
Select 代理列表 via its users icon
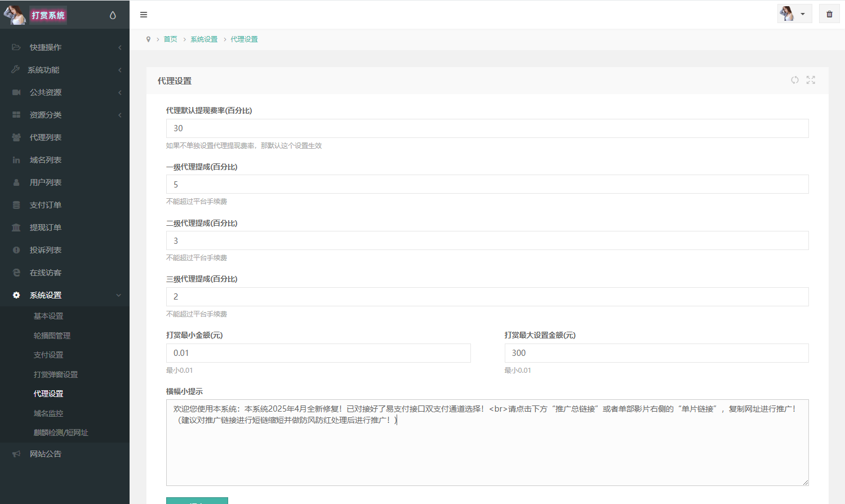[15, 137]
